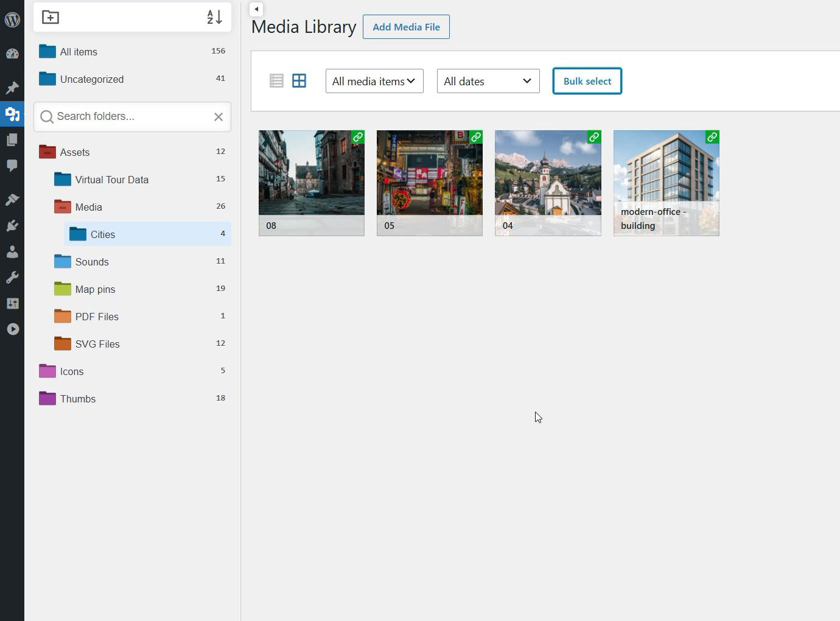Open Posts pushpin icon in admin sidebar

pyautogui.click(x=12, y=88)
